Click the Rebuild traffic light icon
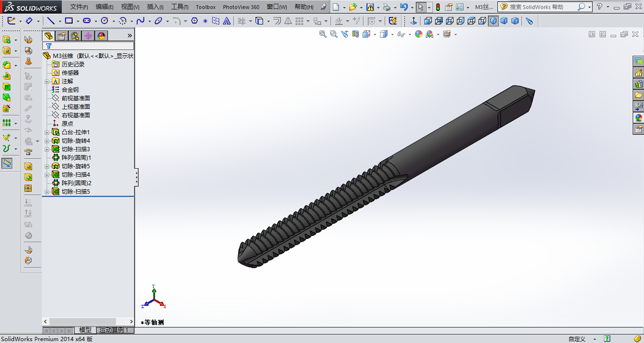 438,7
